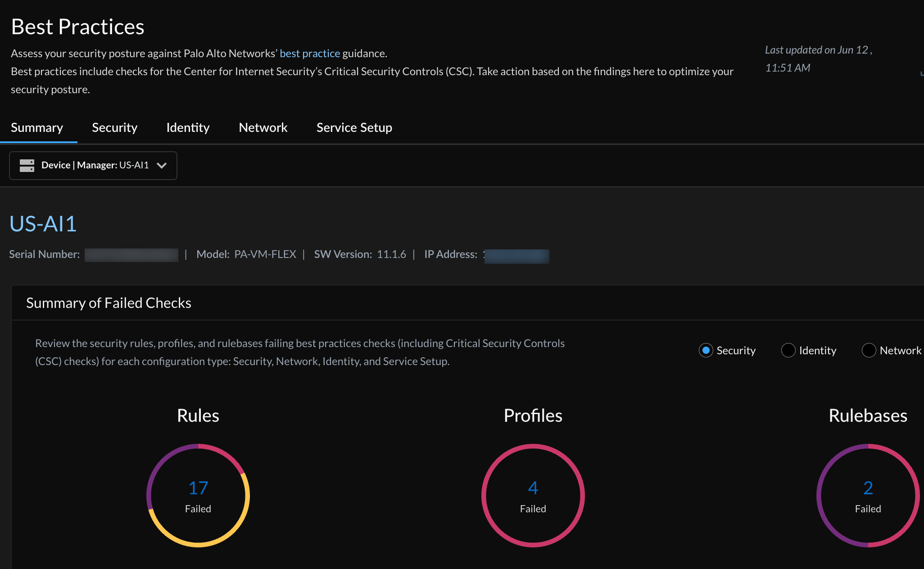This screenshot has height=569, width=924.
Task: Select the Network radio button
Action: pos(869,350)
